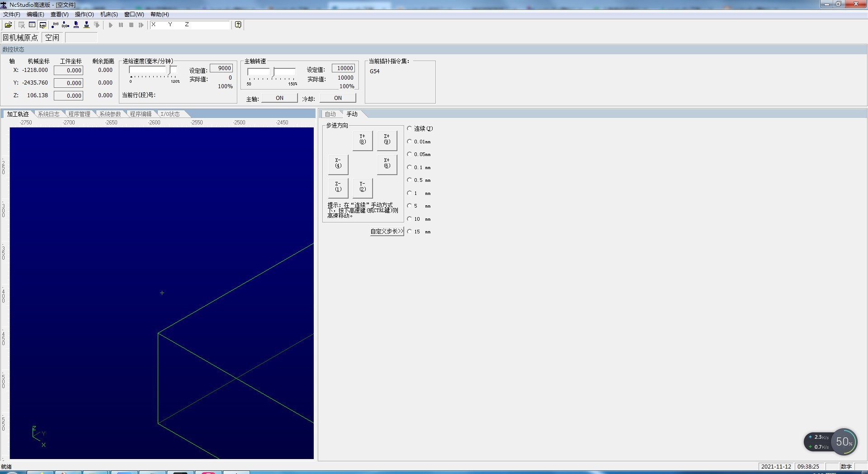Viewport: 868px width, 474px height.
Task: Click the G54 instruction set text
Action: (x=375, y=71)
